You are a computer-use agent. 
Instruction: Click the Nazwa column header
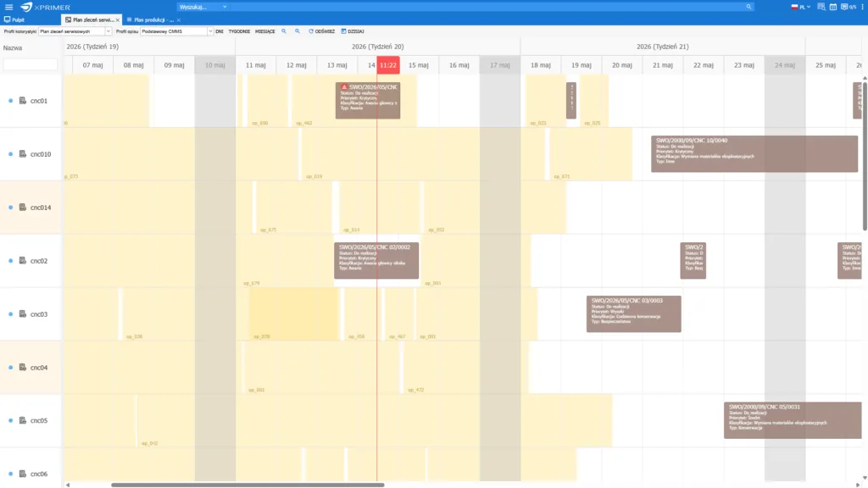13,47
